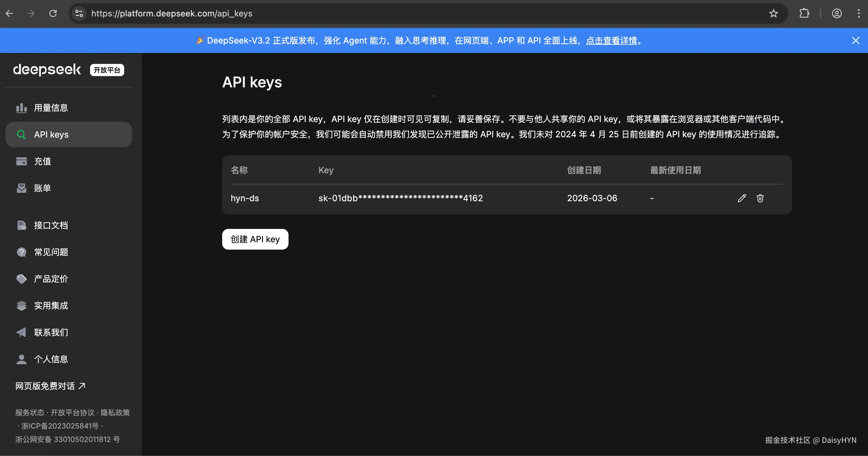Go to 个人信息 in the sidebar
Viewport: 868px width, 456px height.
pos(51,359)
